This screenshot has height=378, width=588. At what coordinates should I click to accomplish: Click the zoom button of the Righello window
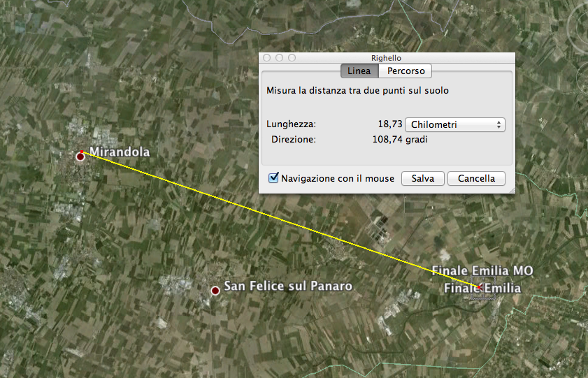(x=292, y=58)
